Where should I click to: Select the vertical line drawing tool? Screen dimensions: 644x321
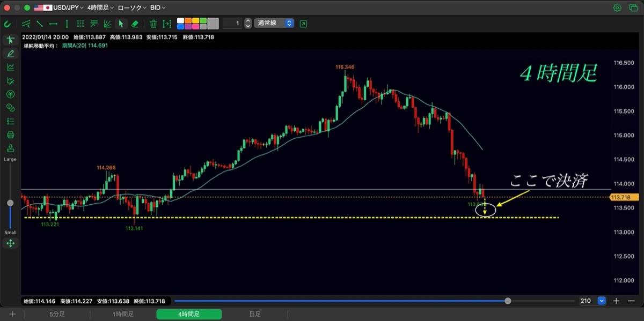point(67,24)
